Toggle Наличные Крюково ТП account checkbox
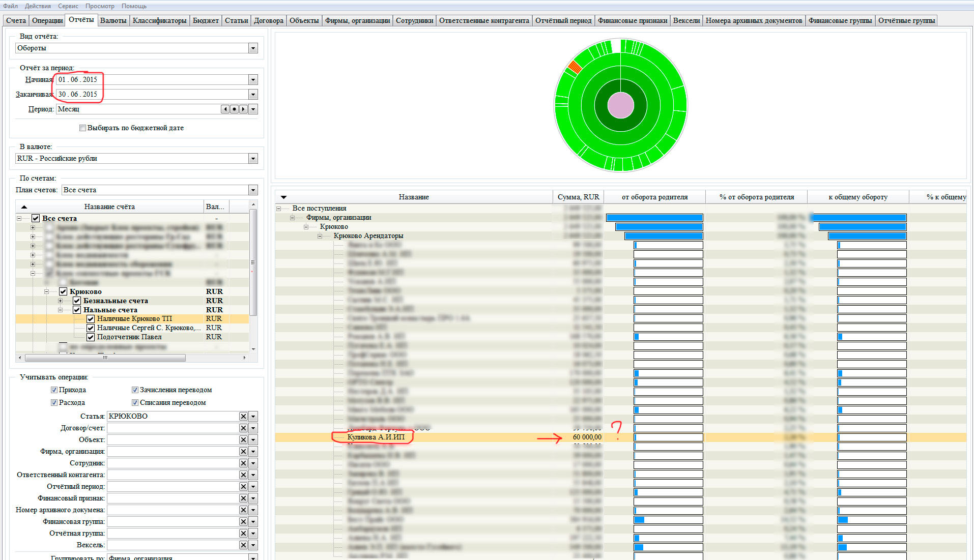Viewport: 974px width, 560px height. pyautogui.click(x=91, y=319)
